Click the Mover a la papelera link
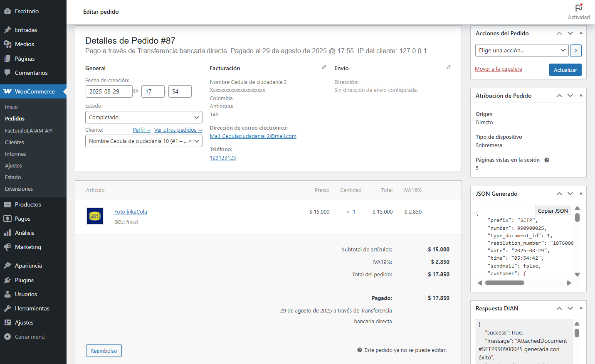 (498, 69)
